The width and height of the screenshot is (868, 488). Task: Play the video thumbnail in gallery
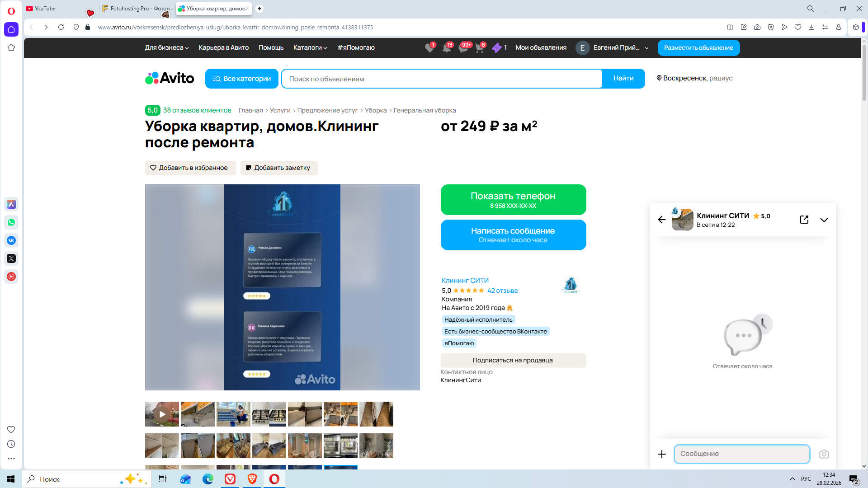[162, 414]
